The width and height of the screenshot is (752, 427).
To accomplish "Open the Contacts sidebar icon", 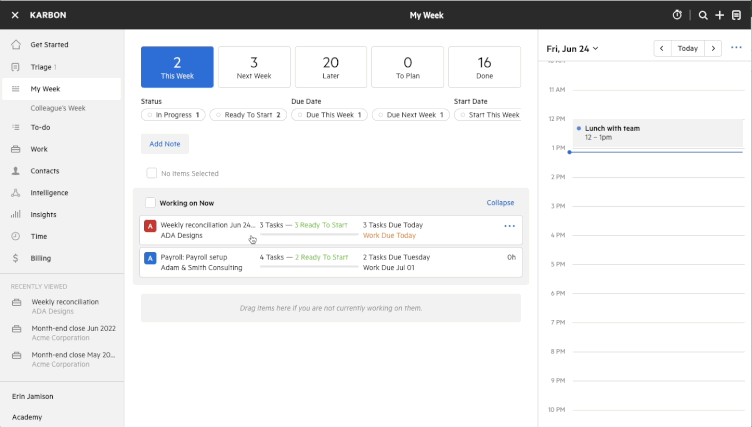I will coord(15,171).
